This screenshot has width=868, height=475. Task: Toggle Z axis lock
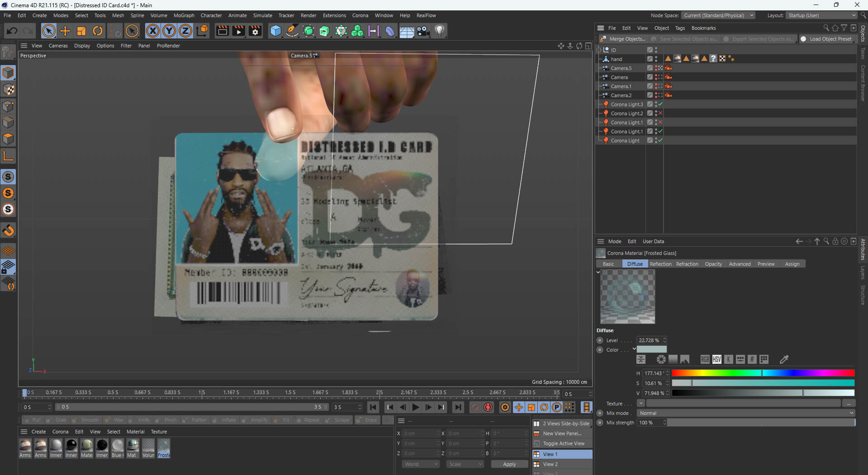185,31
